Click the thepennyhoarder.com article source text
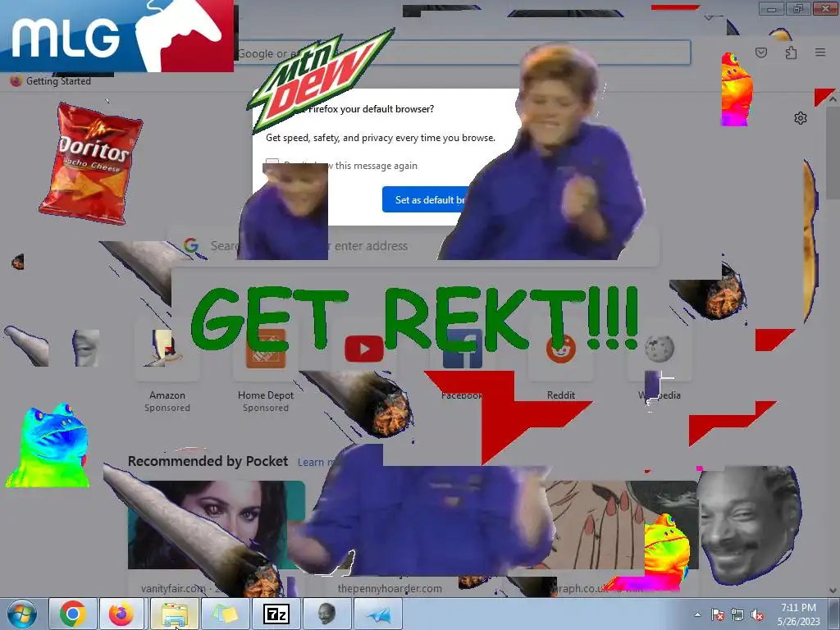 click(x=390, y=588)
